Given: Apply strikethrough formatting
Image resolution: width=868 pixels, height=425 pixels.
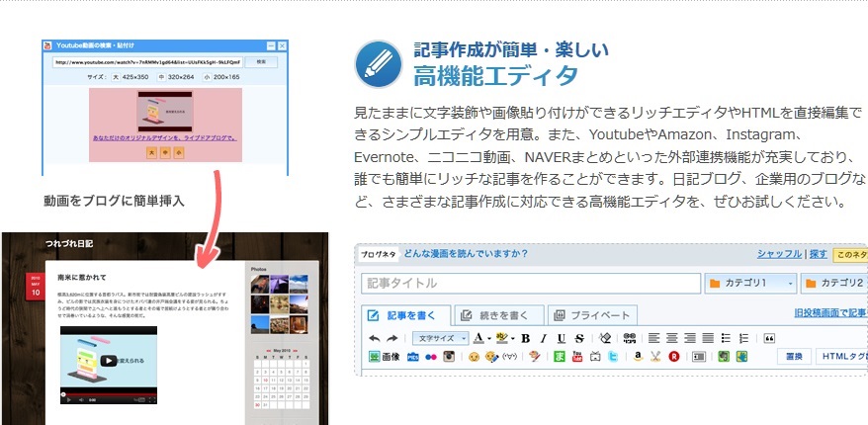Looking at the screenshot, I should click(579, 338).
